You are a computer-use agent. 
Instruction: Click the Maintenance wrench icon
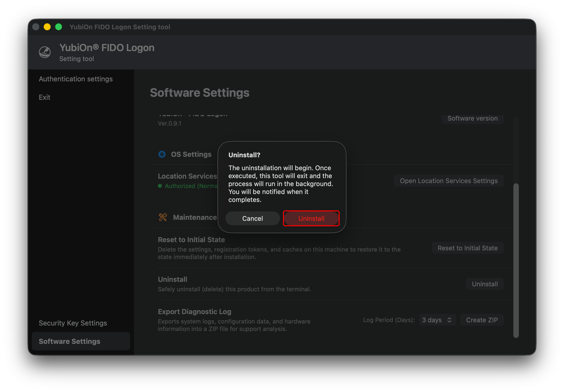point(163,217)
